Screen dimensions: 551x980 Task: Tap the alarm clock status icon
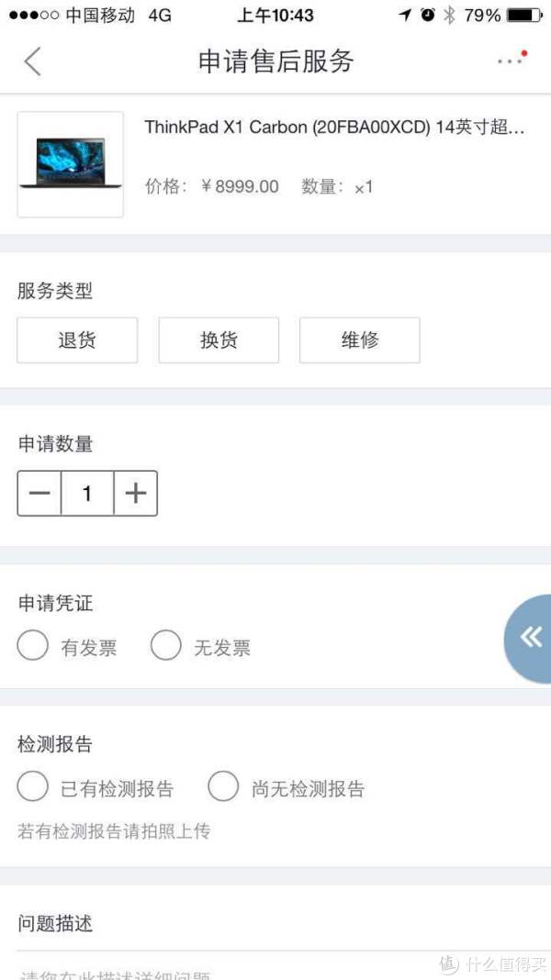point(428,15)
